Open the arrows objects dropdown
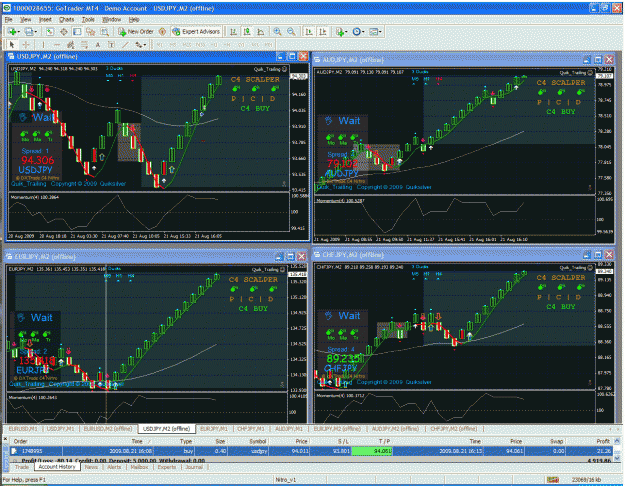This screenshot has width=625, height=486. click(140, 45)
